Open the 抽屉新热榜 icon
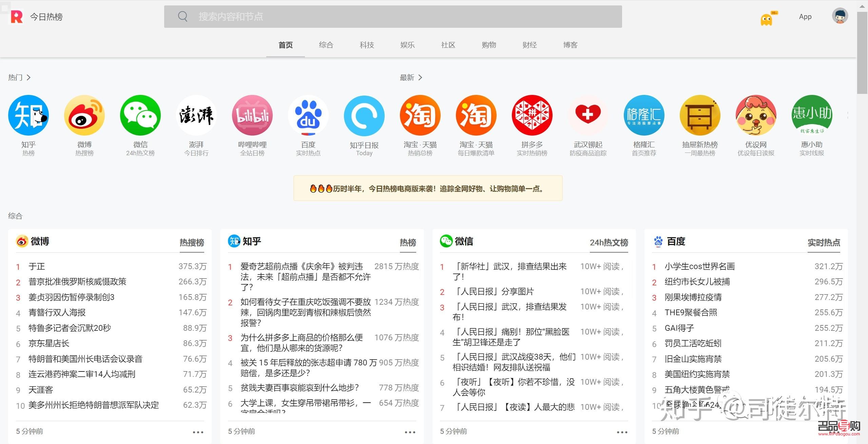Image resolution: width=868 pixels, height=444 pixels. pos(700,115)
